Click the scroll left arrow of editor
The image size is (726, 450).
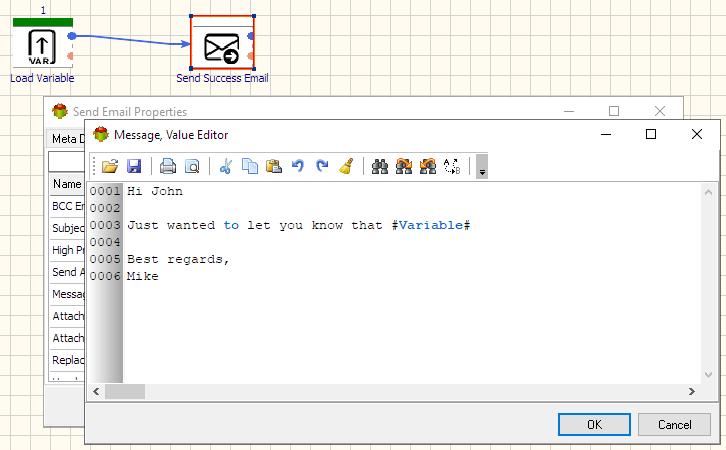[96, 391]
